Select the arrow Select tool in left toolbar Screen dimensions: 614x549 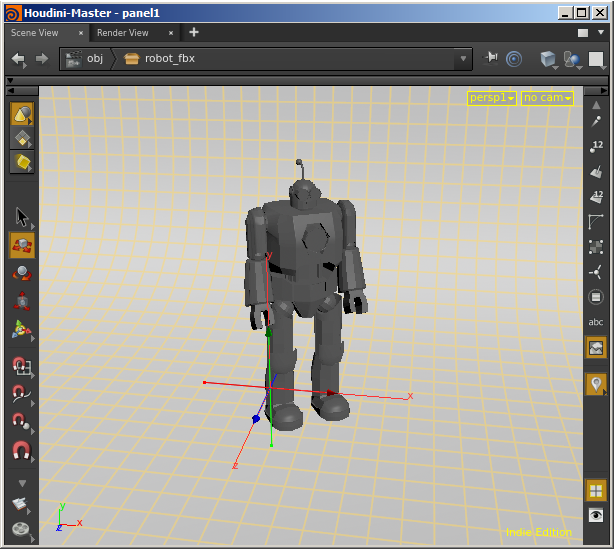21,217
